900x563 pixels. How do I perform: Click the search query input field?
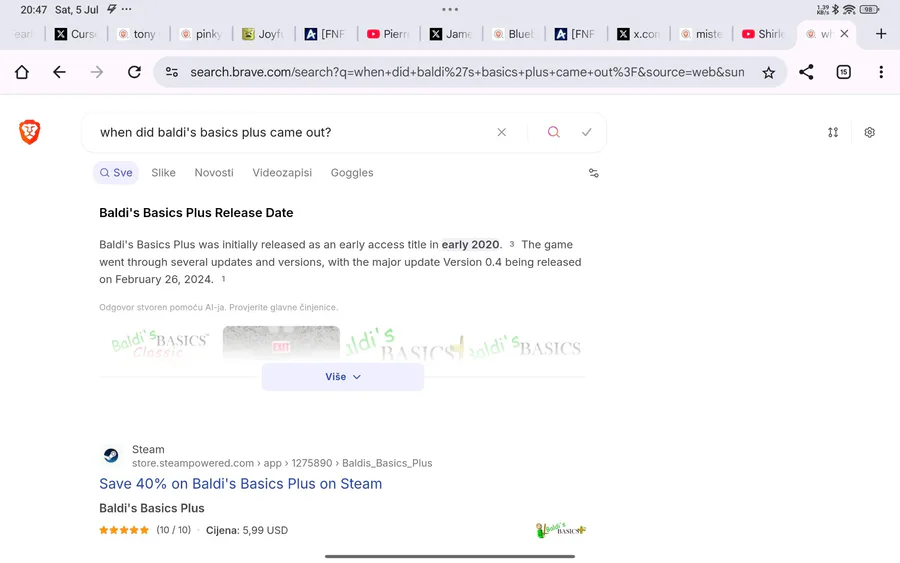(x=293, y=133)
